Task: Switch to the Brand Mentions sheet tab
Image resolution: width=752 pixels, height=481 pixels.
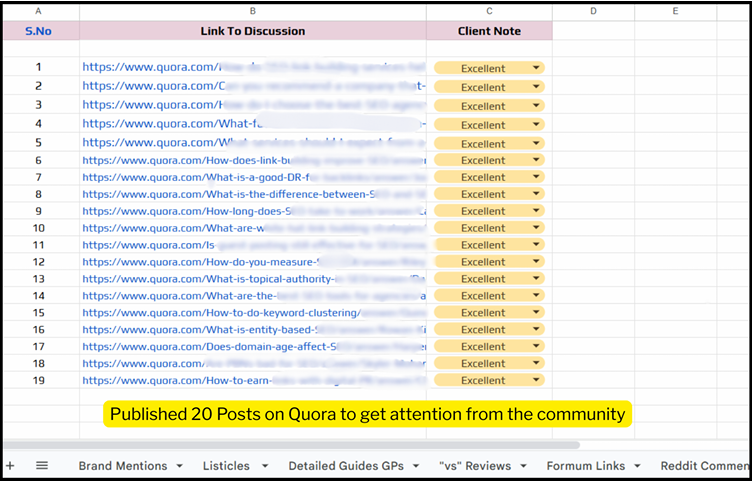Action: coord(123,466)
